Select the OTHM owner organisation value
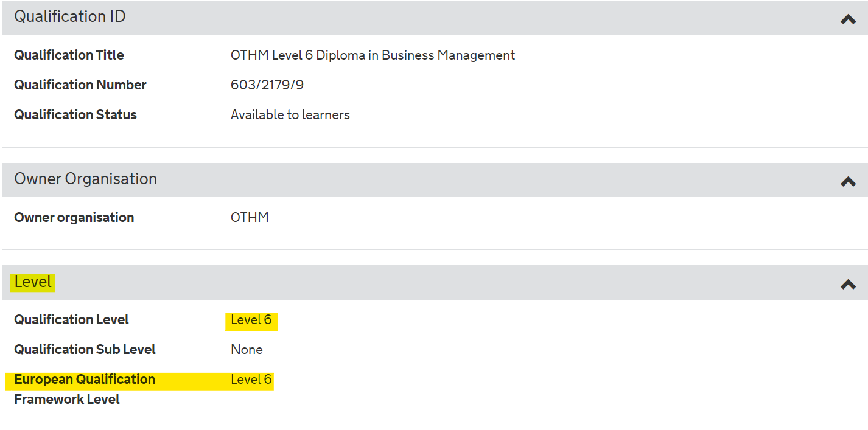868x430 pixels. (250, 218)
